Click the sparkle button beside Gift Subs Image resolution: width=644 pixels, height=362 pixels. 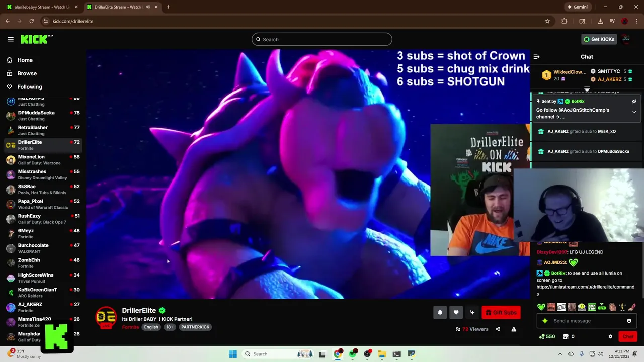(472, 312)
